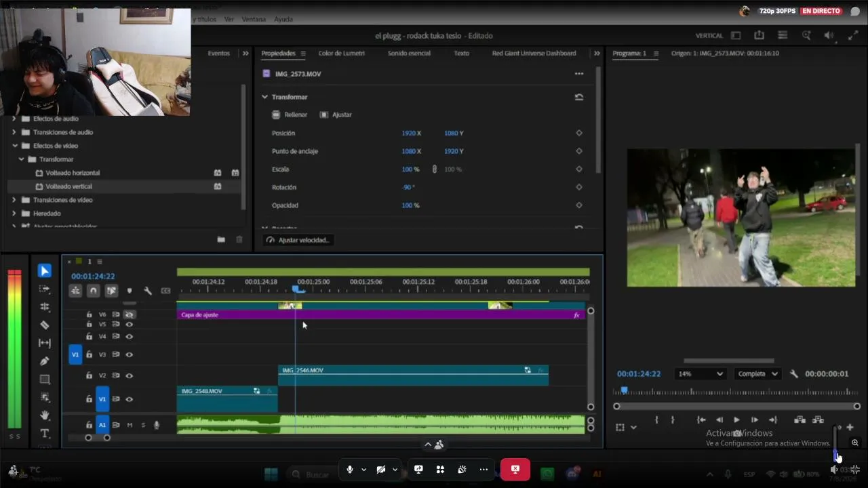
Task: Click the Rellenar button
Action: click(290, 115)
